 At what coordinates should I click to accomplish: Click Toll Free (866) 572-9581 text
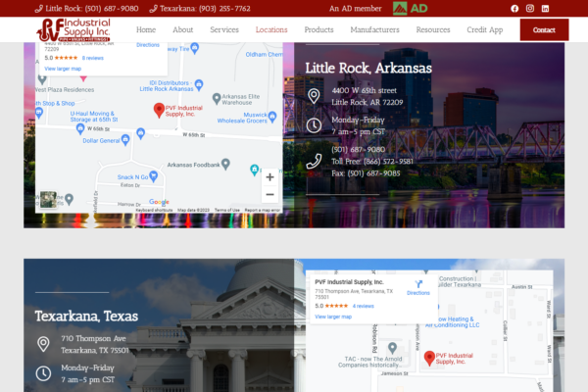[x=372, y=162]
